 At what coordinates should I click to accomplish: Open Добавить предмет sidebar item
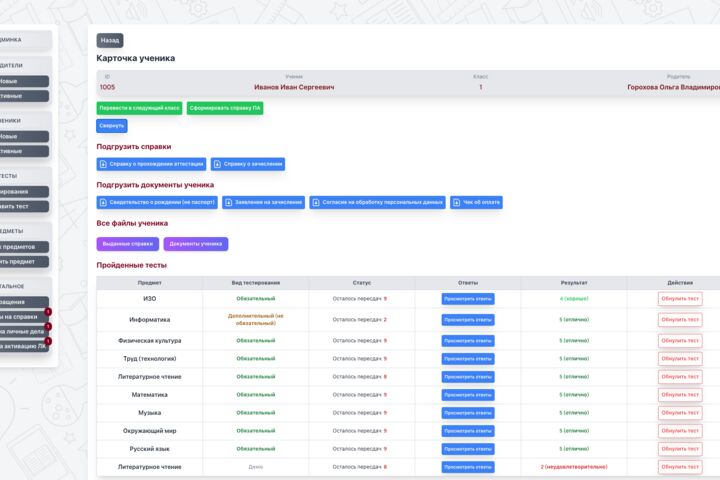coord(24,261)
